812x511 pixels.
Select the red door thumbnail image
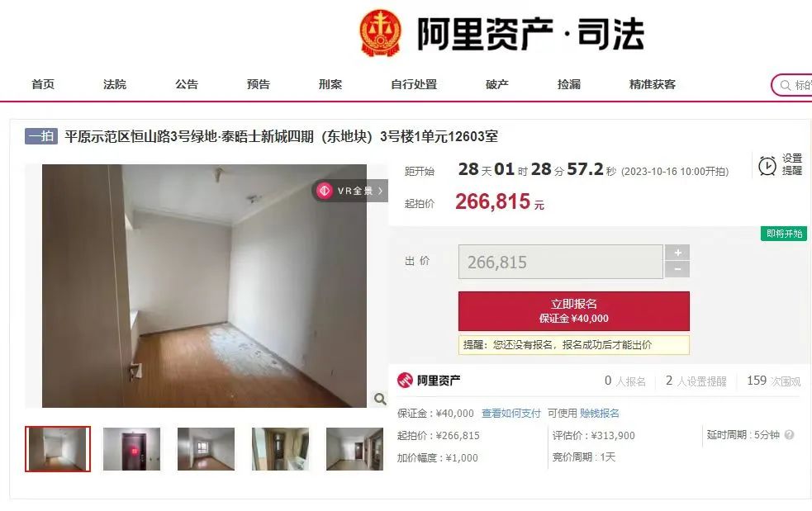click(131, 449)
